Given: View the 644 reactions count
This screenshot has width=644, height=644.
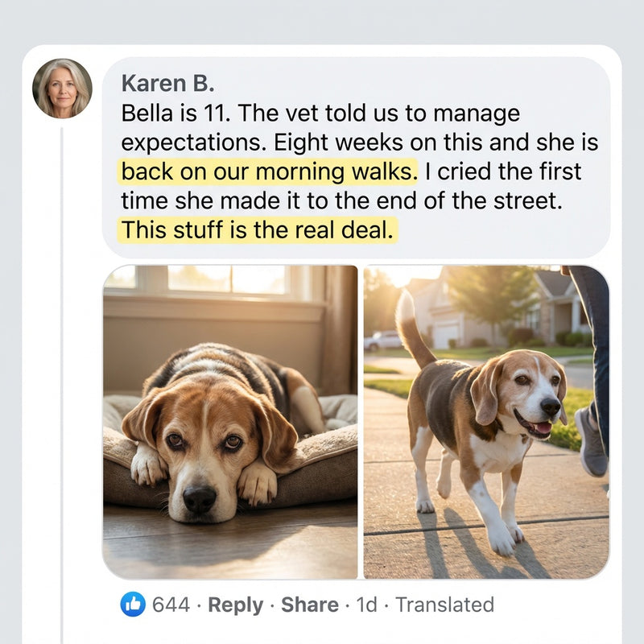Looking at the screenshot, I should pos(171,605).
